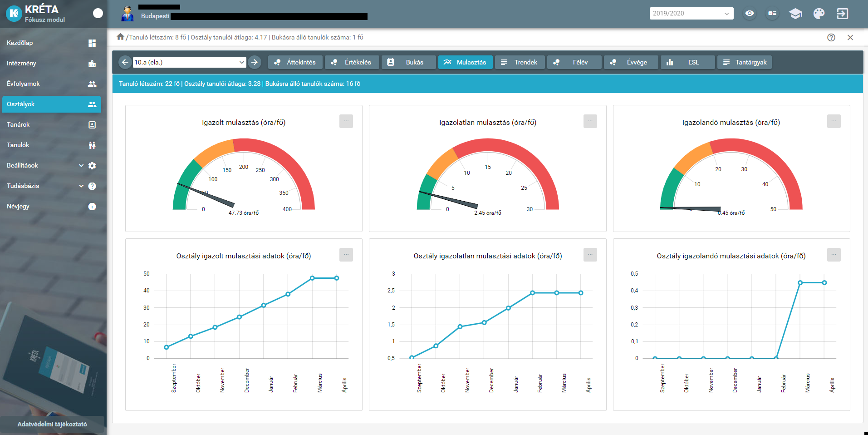868x435 pixels.
Task: Click the November point on igazolatlan chart
Action: point(460,326)
